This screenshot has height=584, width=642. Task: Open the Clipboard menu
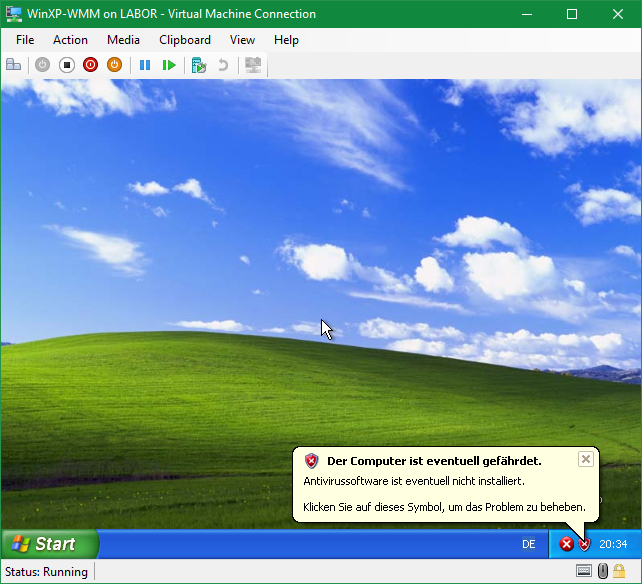coord(185,40)
